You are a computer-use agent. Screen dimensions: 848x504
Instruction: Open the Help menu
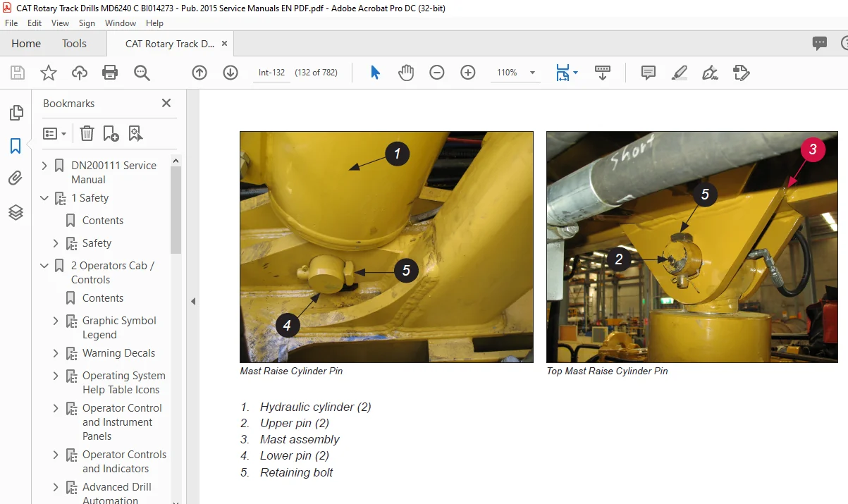154,23
